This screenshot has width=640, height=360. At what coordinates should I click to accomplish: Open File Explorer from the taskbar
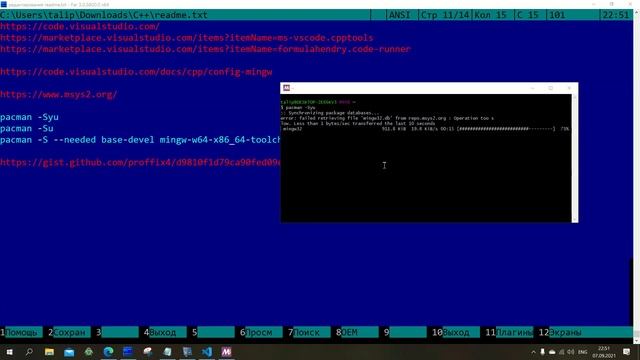pyautogui.click(x=49, y=352)
